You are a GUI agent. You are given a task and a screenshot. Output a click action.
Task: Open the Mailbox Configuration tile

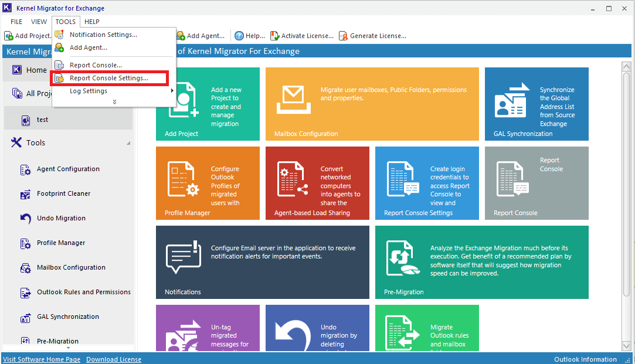(372, 104)
